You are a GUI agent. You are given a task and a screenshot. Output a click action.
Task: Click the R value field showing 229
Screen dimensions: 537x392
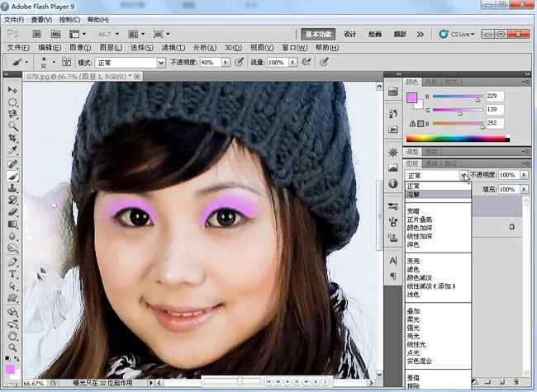(496, 97)
